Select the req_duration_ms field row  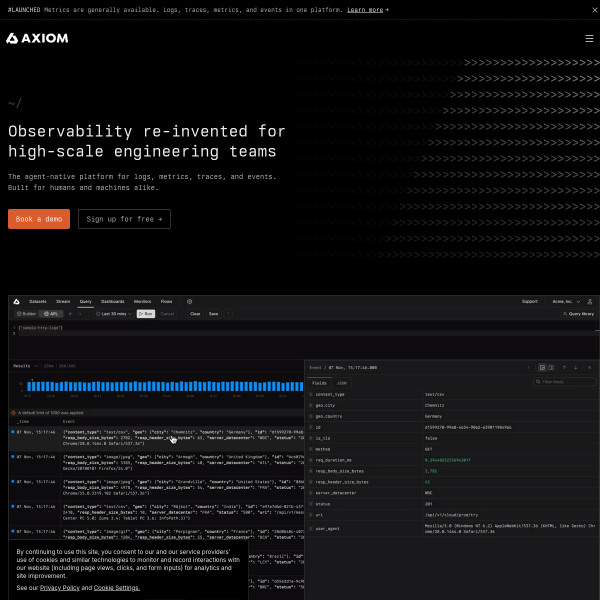pyautogui.click(x=452, y=460)
